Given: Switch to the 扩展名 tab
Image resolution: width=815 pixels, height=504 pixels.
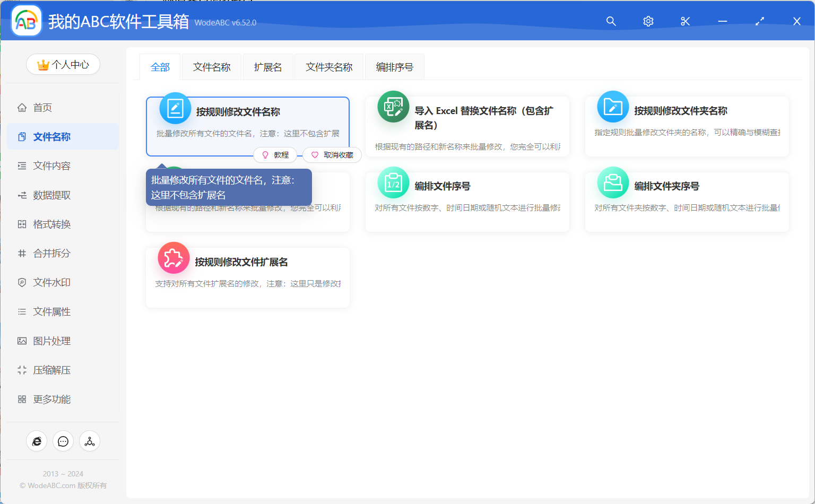Looking at the screenshot, I should click(267, 66).
